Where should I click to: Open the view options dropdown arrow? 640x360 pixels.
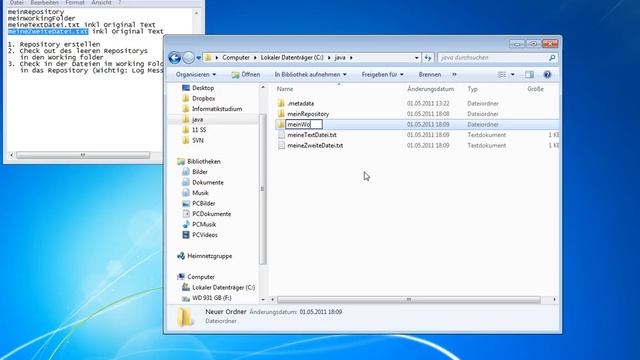point(513,75)
